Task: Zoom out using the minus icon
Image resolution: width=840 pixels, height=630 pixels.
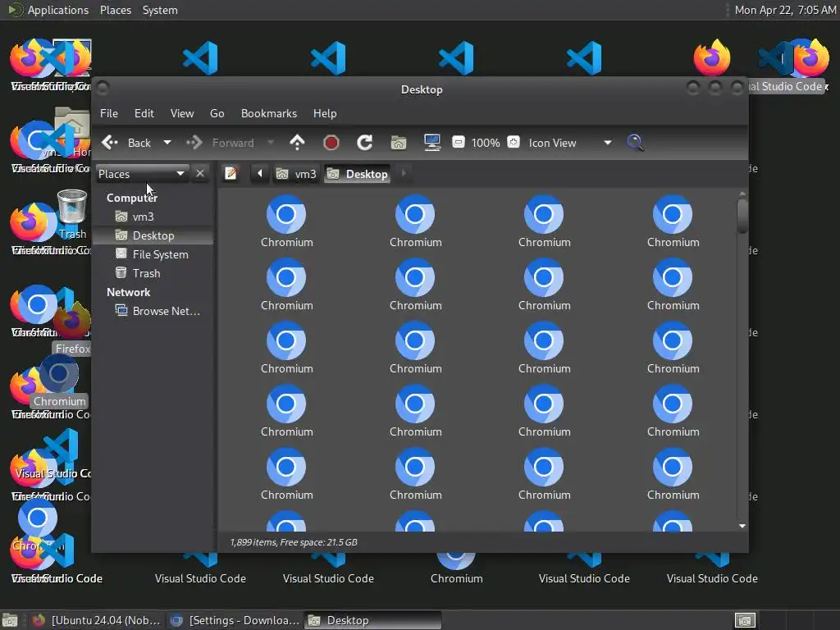Action: (x=459, y=143)
